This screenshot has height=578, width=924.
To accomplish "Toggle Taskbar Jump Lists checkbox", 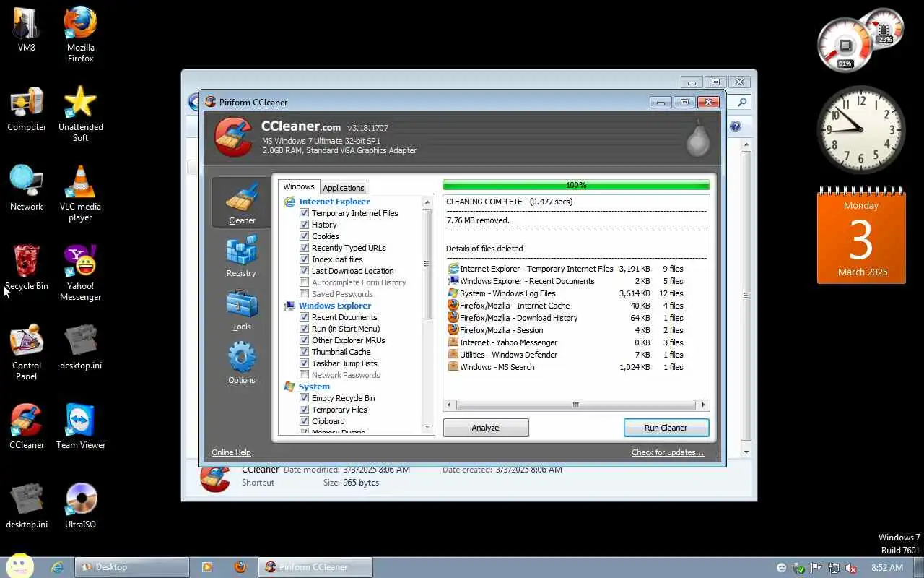I will click(x=304, y=363).
